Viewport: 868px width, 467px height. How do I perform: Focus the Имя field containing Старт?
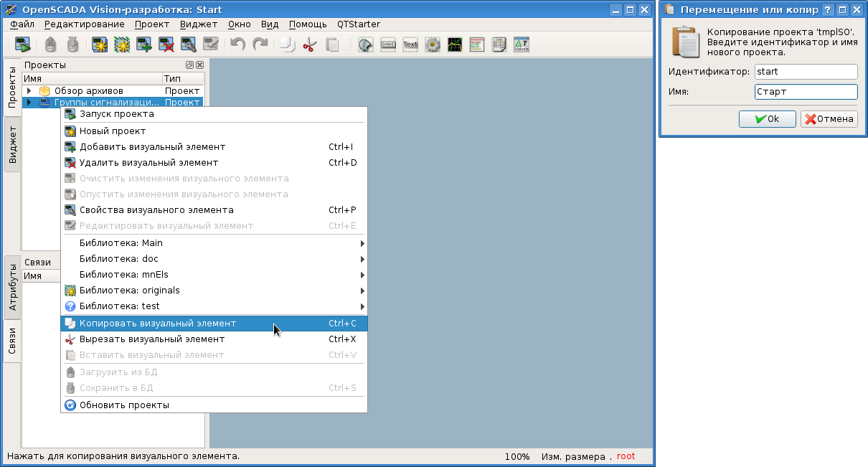coord(806,92)
